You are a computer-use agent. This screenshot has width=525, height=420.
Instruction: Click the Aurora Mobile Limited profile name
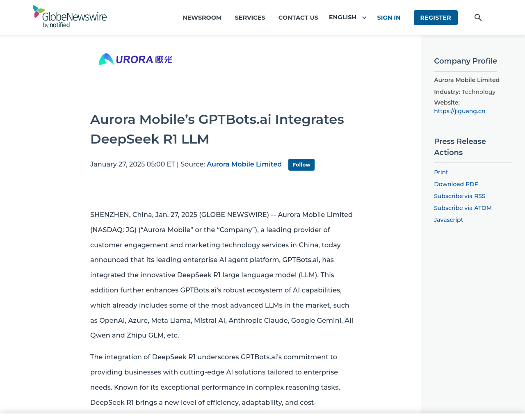point(467,80)
